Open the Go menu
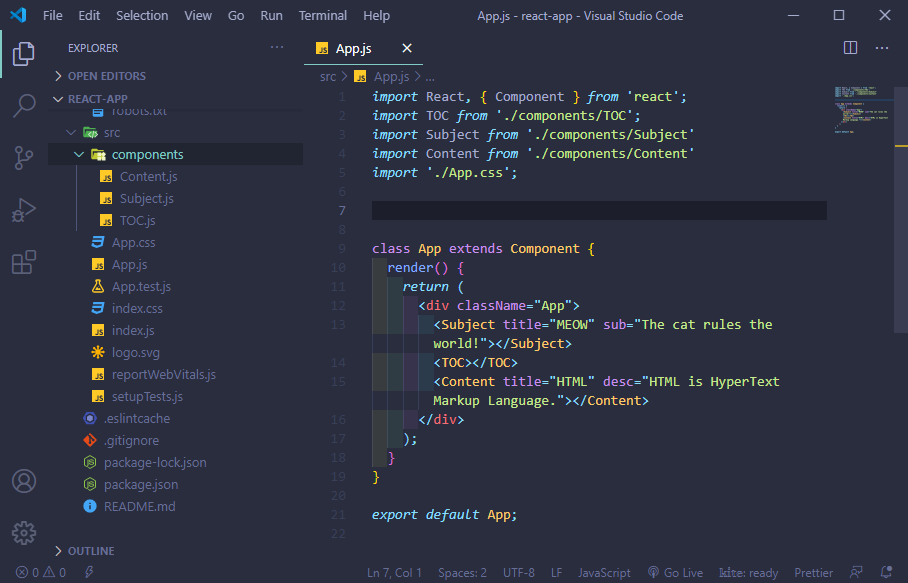This screenshot has width=908, height=583. coord(236,16)
